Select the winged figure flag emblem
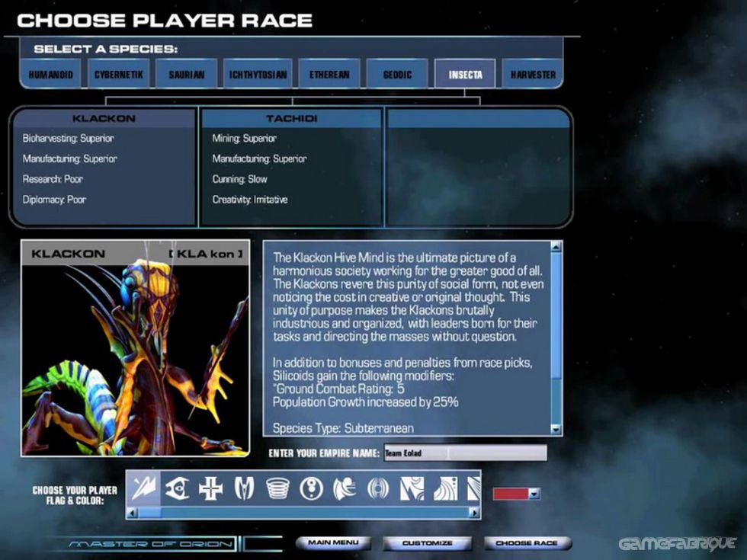 click(345, 488)
